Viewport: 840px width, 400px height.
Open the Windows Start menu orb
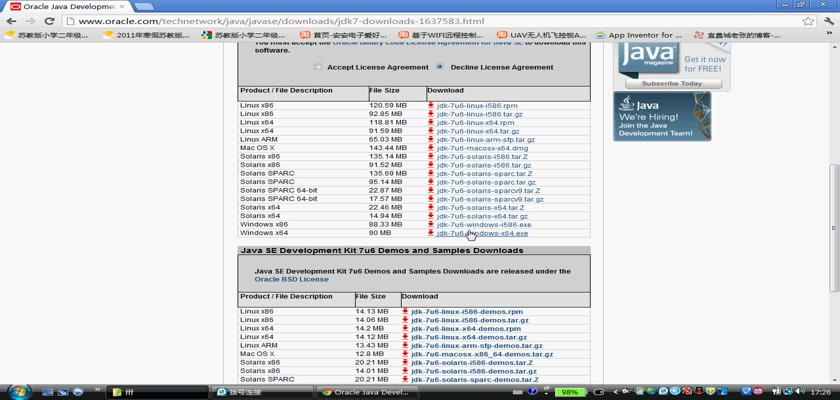18,391
